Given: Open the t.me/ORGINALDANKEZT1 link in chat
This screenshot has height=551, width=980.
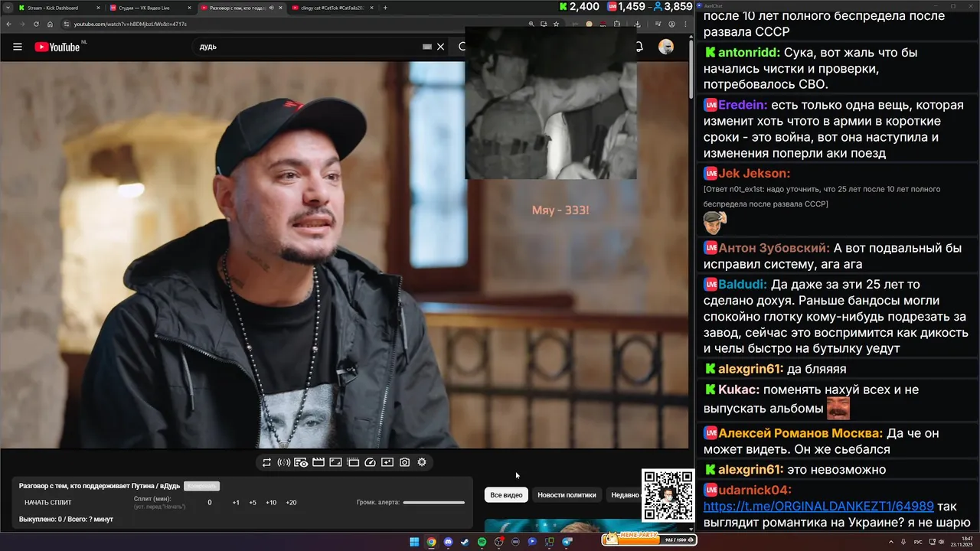Looking at the screenshot, I should pos(818,506).
